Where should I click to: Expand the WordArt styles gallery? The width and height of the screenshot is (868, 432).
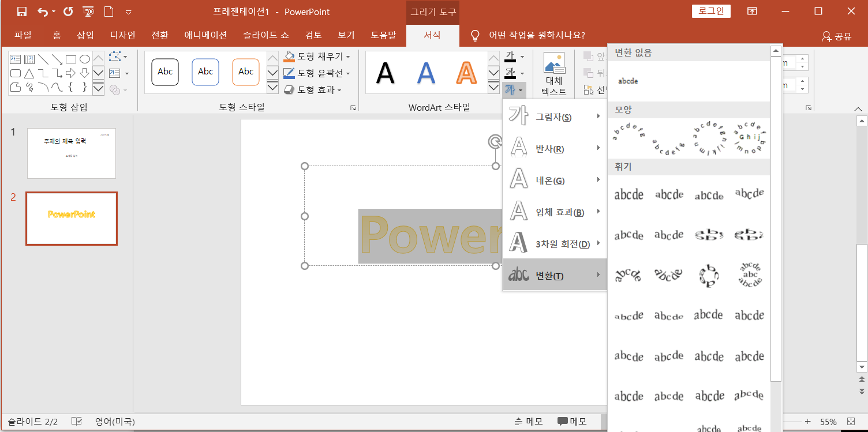click(x=493, y=88)
